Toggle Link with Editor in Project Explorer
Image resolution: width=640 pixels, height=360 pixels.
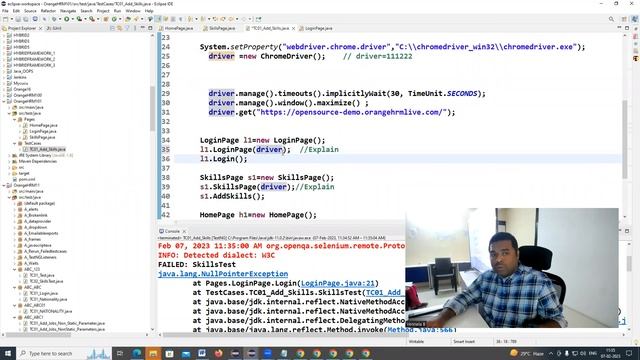pos(120,28)
